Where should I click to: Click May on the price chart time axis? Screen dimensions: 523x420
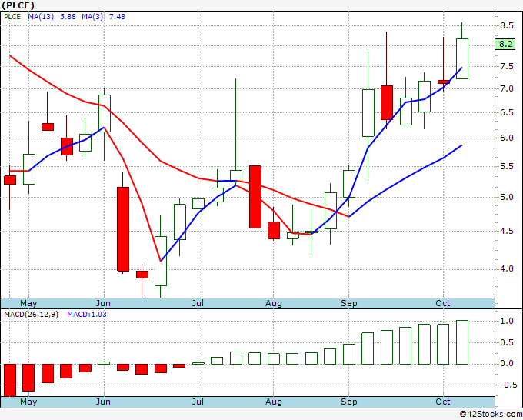(x=28, y=304)
